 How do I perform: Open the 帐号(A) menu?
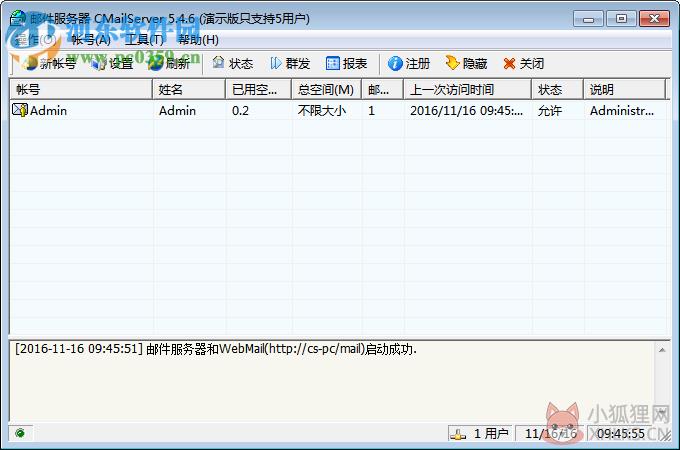point(91,40)
